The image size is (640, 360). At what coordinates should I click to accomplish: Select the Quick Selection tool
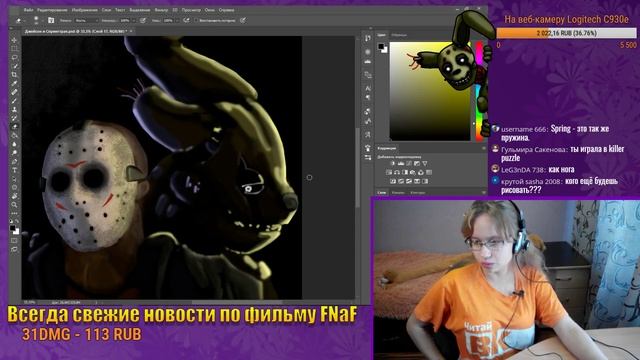click(x=14, y=66)
